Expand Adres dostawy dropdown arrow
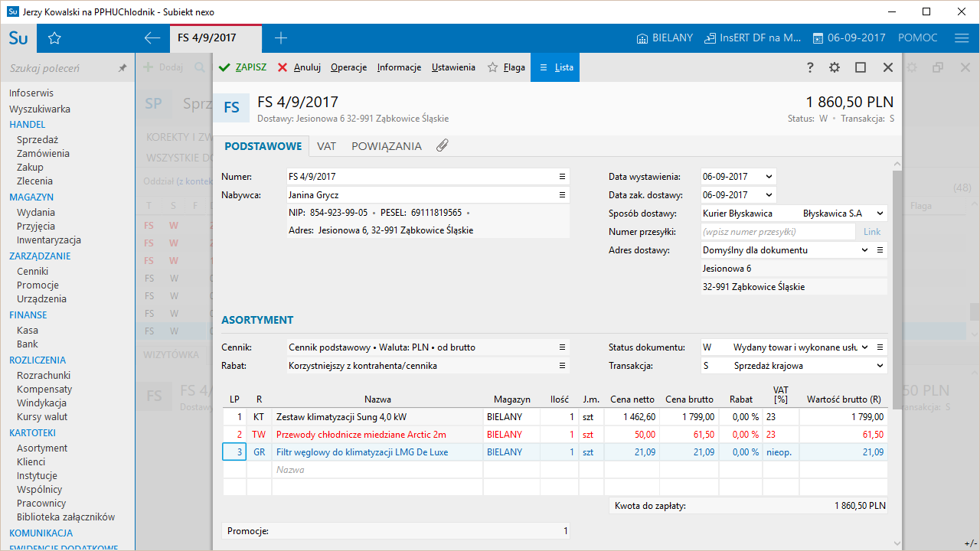This screenshot has width=980, height=551. click(864, 250)
